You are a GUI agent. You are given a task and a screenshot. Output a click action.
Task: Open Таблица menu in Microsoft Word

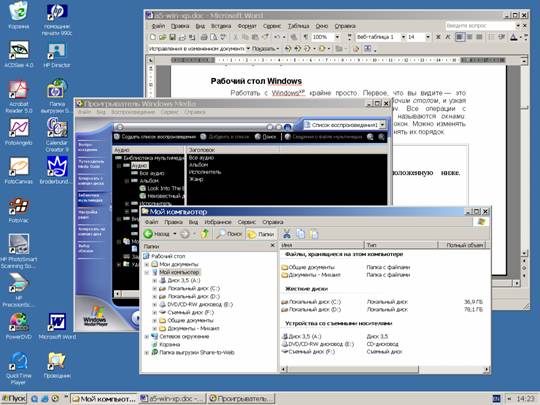point(298,26)
